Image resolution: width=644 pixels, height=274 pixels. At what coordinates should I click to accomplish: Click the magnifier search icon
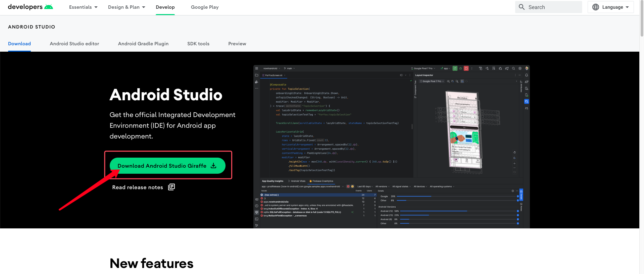click(x=522, y=7)
